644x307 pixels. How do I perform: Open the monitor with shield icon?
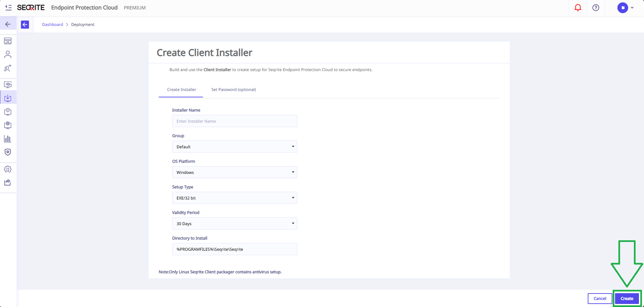8,112
